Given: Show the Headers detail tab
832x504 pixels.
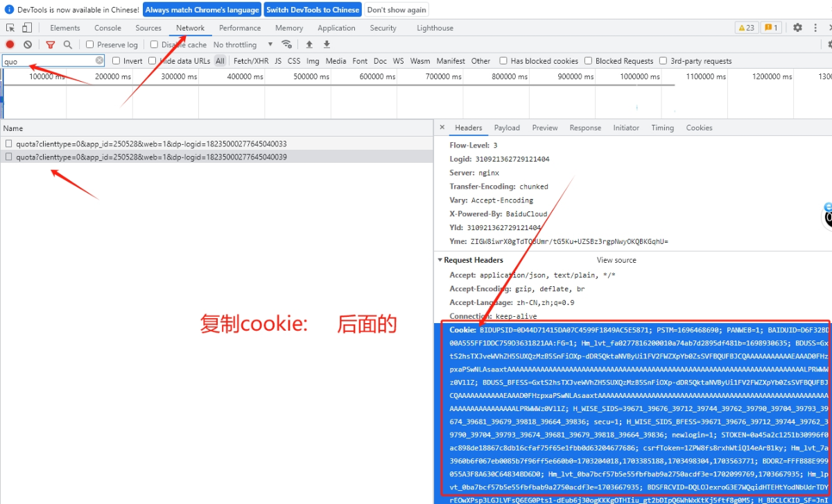Looking at the screenshot, I should coord(468,128).
